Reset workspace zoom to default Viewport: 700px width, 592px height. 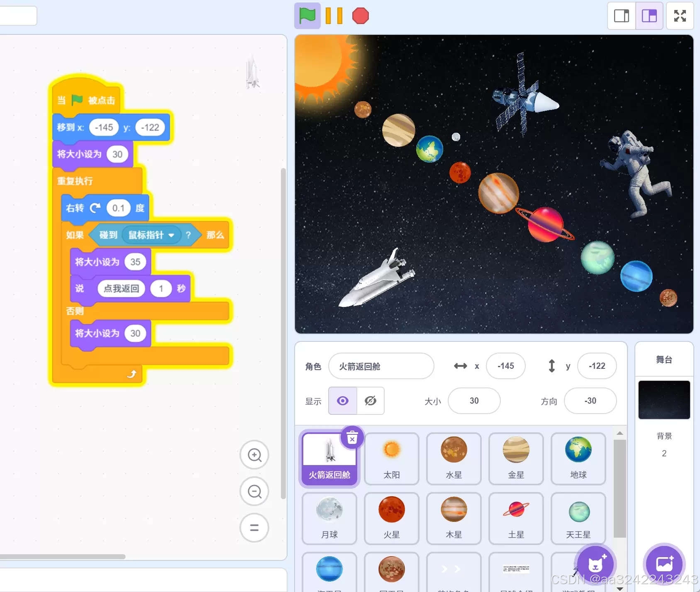click(x=254, y=528)
